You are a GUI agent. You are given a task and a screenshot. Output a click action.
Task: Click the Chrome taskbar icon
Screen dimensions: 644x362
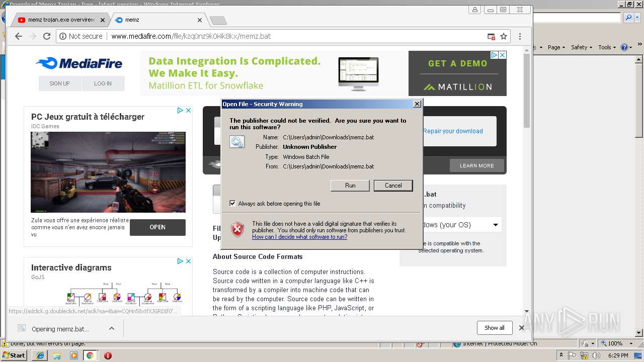click(x=90, y=355)
